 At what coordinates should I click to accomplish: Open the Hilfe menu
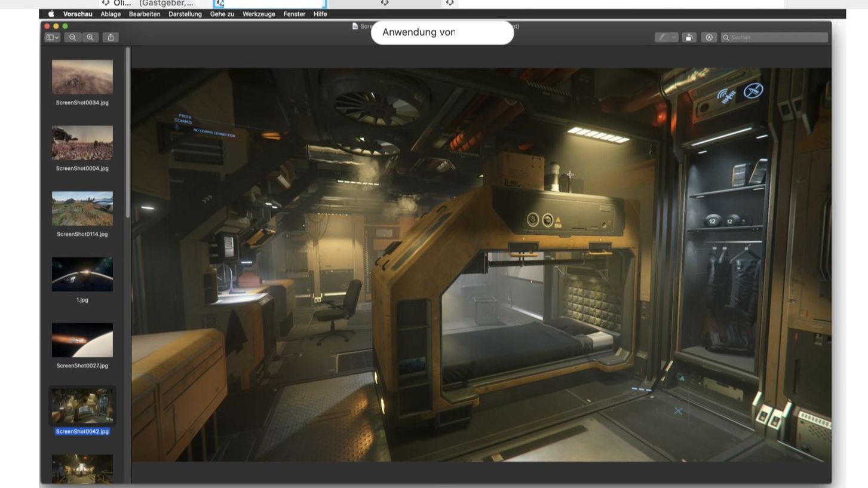[x=320, y=14]
